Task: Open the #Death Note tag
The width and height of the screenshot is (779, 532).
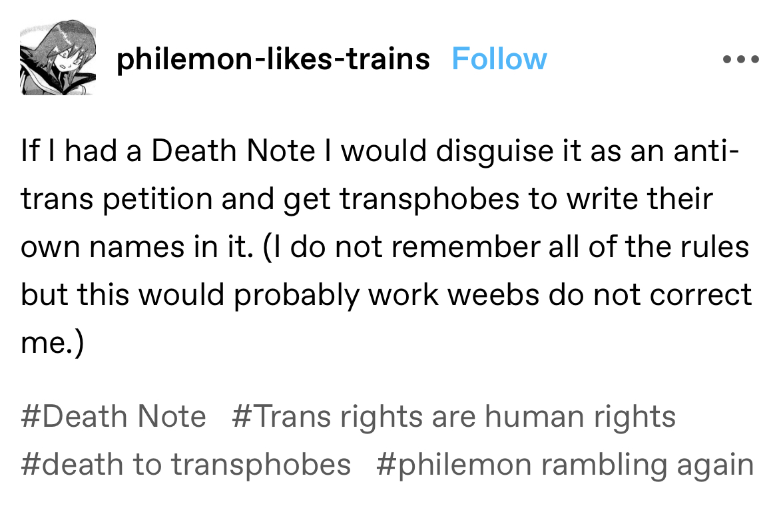Action: [114, 417]
